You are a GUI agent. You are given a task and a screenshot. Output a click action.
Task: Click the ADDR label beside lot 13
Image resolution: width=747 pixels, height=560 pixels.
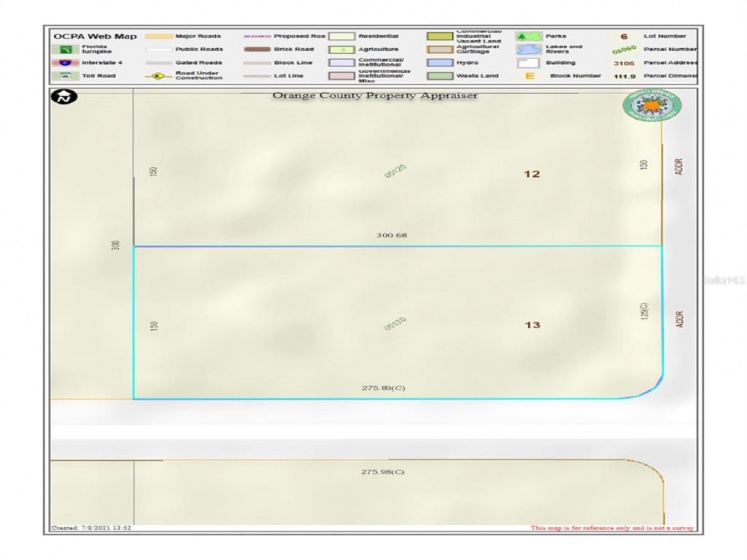[680, 319]
